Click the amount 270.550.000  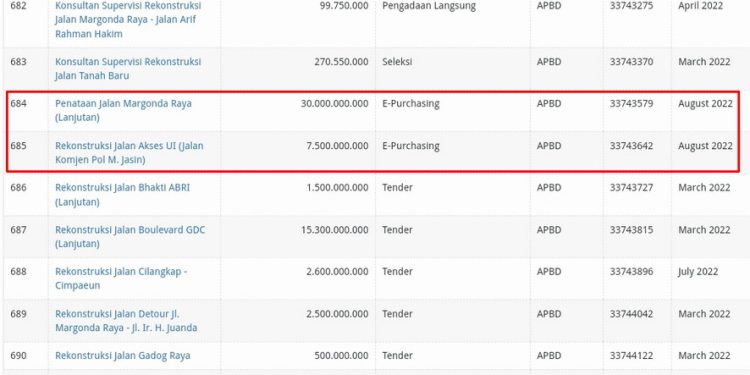[341, 62]
